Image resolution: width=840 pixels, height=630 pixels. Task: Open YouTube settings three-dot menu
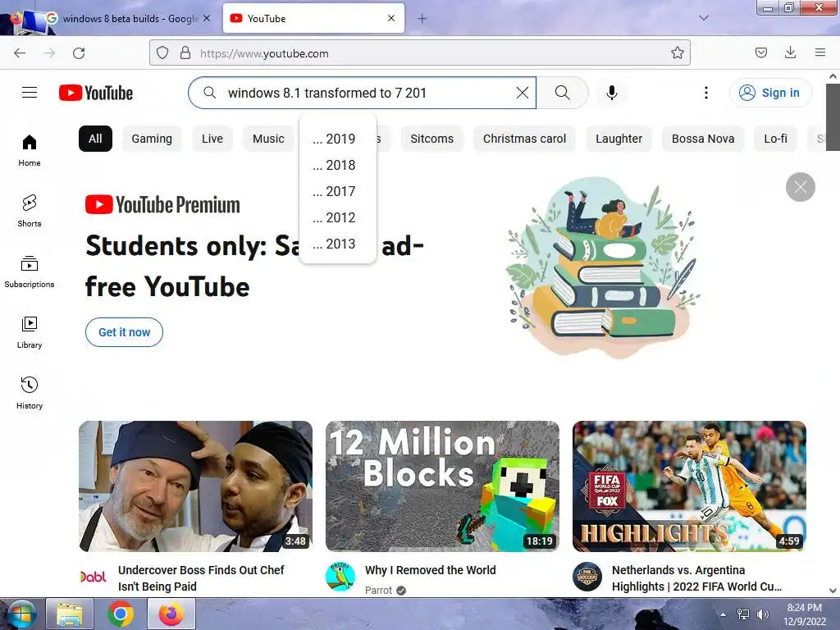(x=706, y=93)
